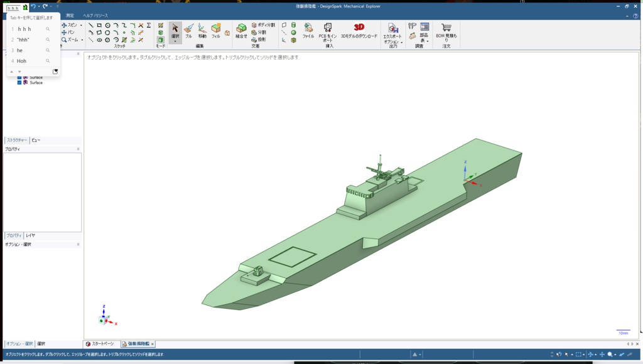Viewport: 643px width, 364px height.
Task: Open status bar box-select dropdown arrow
Action: (x=583, y=355)
